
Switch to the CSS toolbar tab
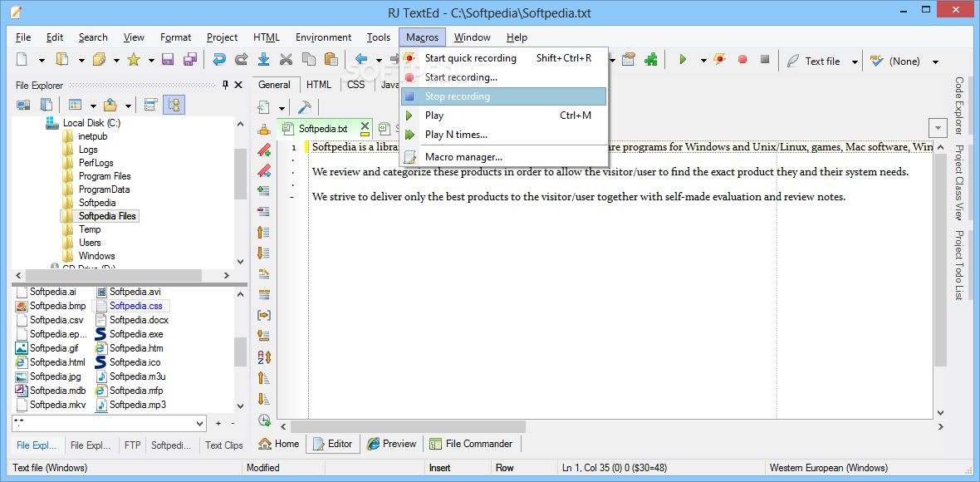[x=355, y=85]
